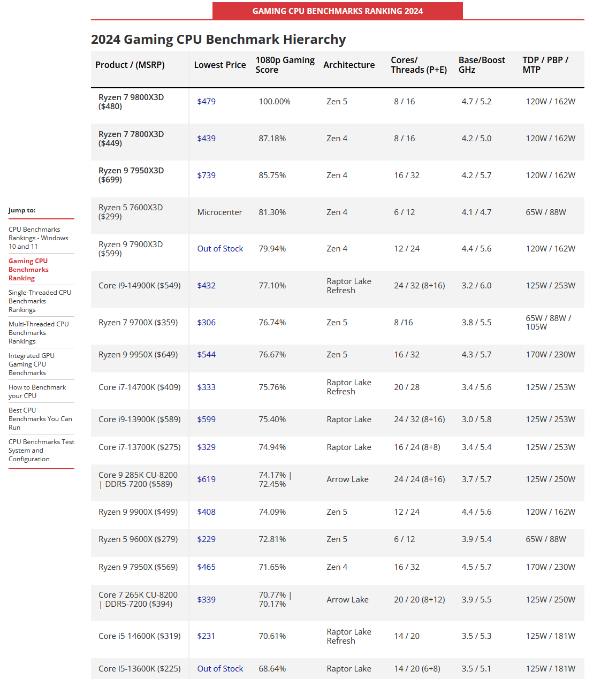The image size is (616, 679).
Task: Click the $333 Core i7-14700K price link
Action: (206, 387)
